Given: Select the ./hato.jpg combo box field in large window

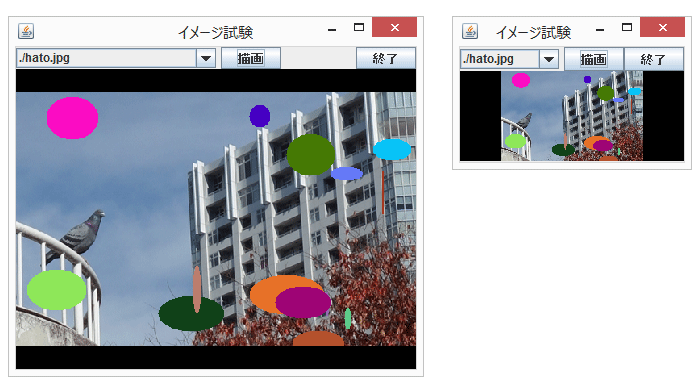Looking at the screenshot, I should point(116,58).
